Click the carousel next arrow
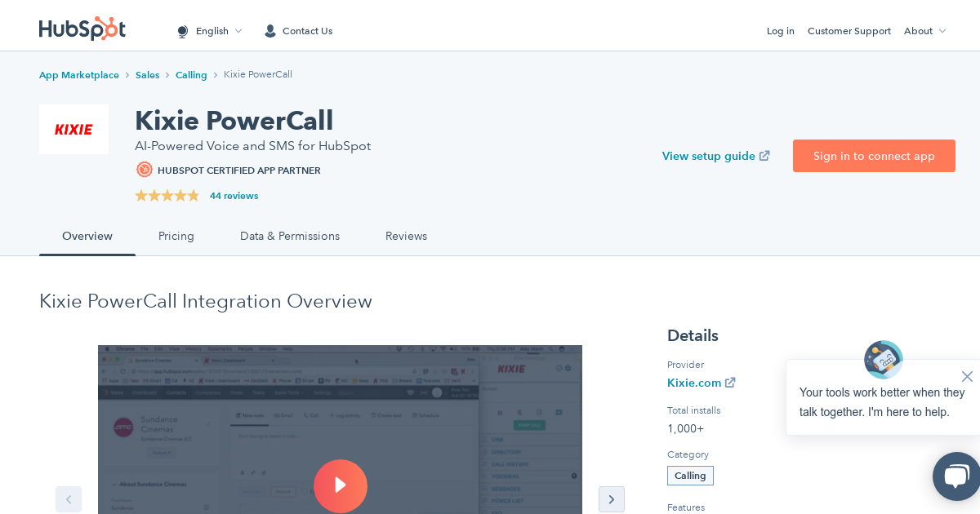 click(612, 499)
